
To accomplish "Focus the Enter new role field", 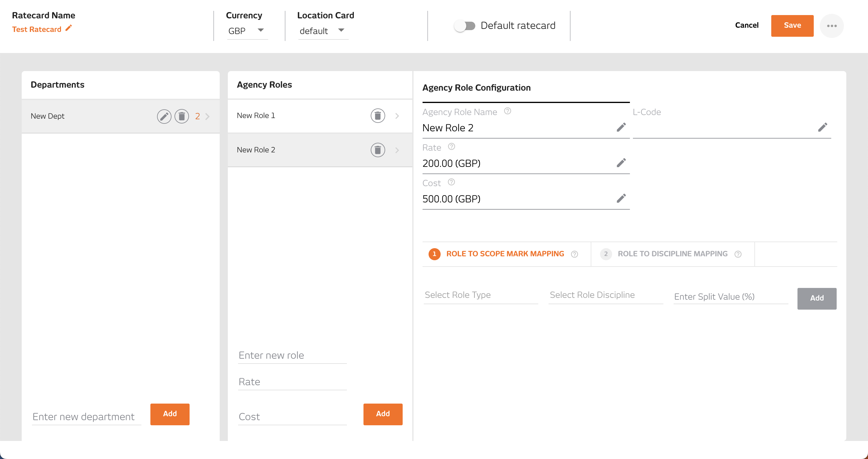I will (x=292, y=355).
